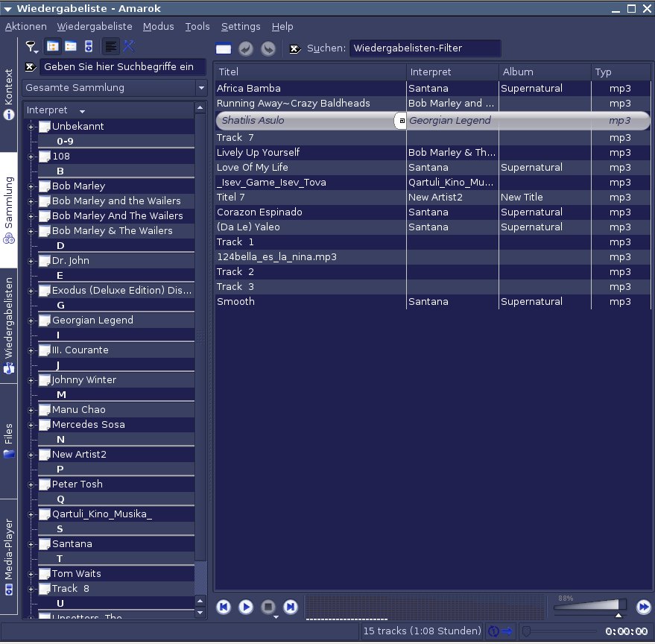Open the Aktionen menu
Viewport: 655px width, 644px height.
pyautogui.click(x=26, y=27)
